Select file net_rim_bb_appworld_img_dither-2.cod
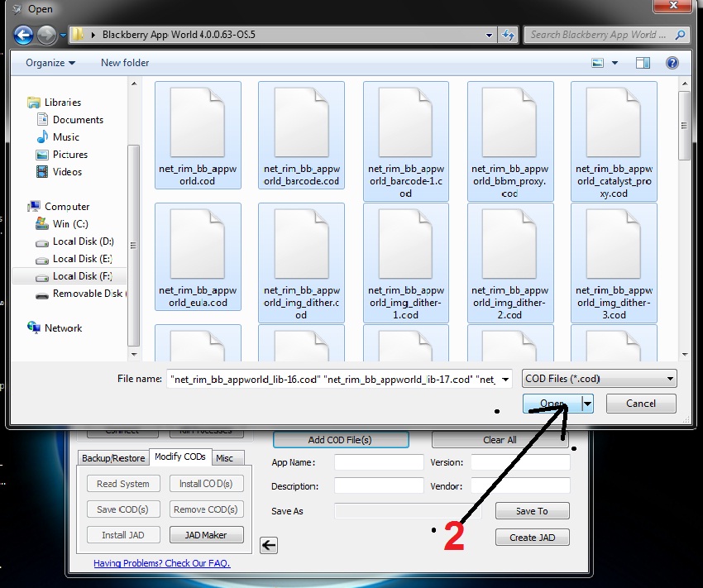Image resolution: width=703 pixels, height=588 pixels. 510,263
